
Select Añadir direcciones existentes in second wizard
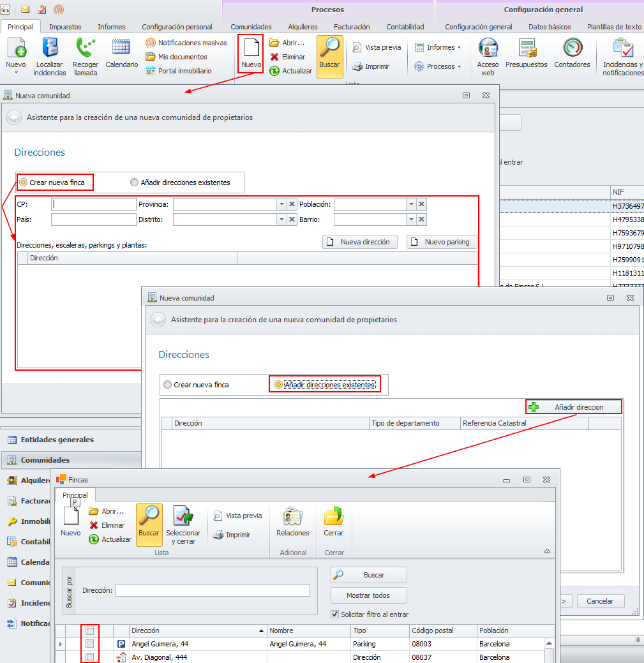pyautogui.click(x=325, y=385)
